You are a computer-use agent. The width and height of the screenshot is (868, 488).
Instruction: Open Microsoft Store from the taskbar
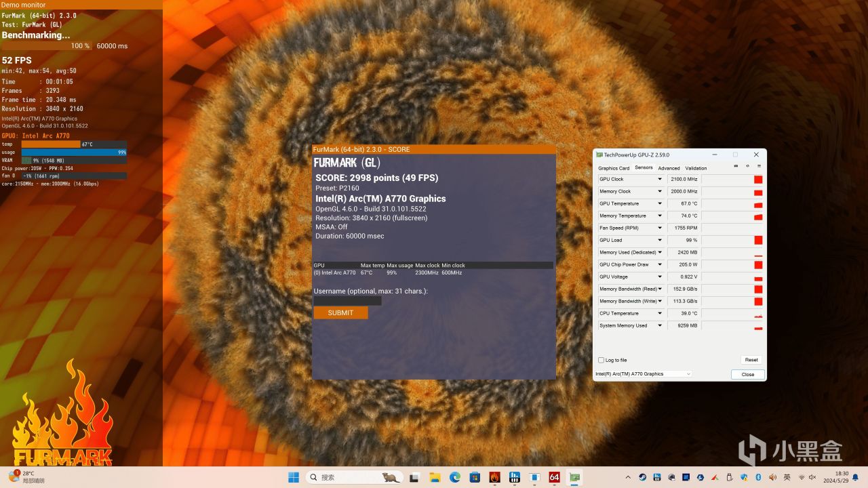(x=475, y=477)
